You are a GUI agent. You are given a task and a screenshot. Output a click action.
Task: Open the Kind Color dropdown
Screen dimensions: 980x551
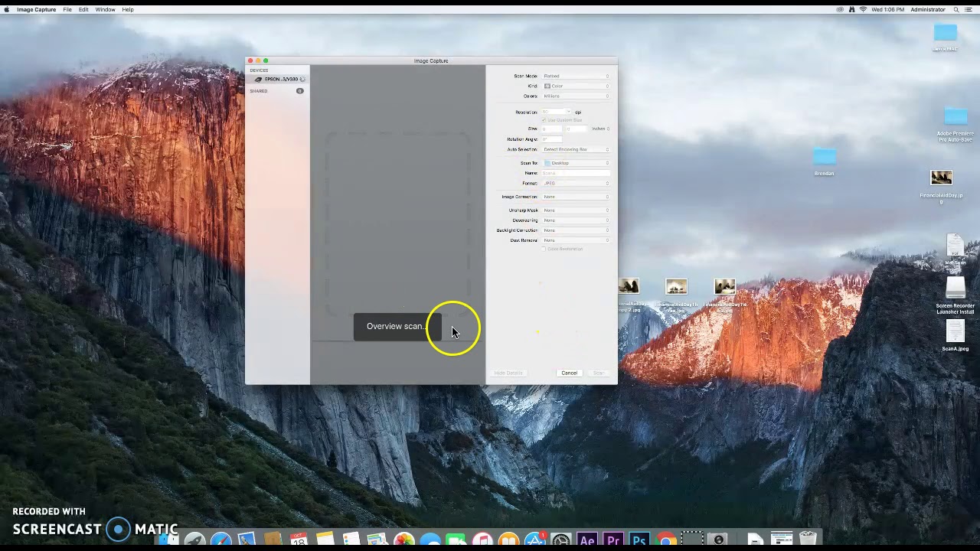(x=576, y=86)
